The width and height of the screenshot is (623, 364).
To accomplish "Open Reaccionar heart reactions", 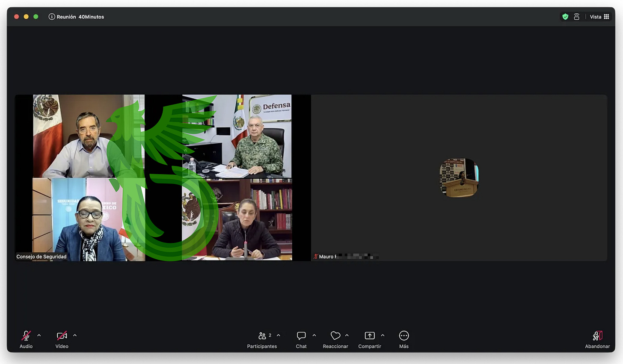I will pos(335,340).
